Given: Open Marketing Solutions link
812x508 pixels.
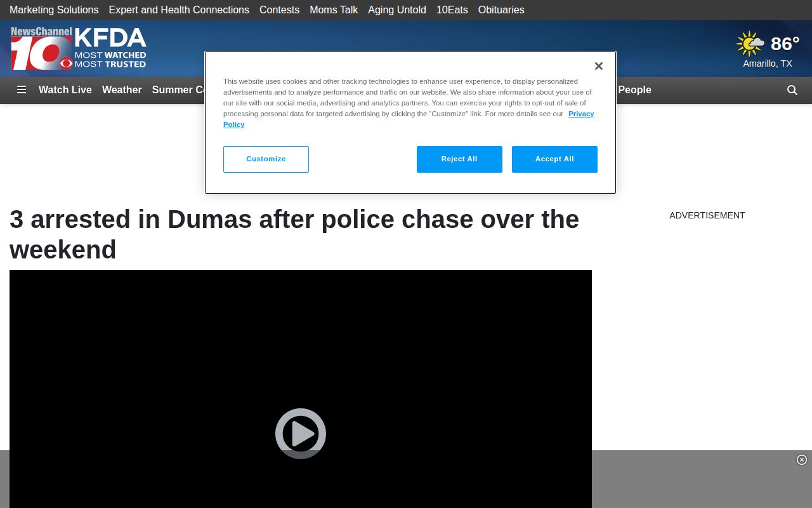Looking at the screenshot, I should point(54,10).
